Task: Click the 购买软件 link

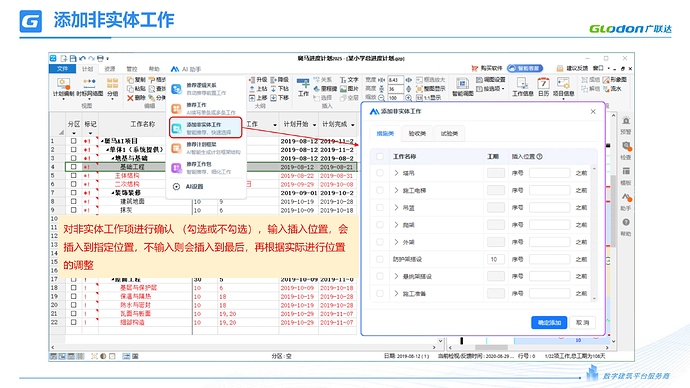Action: 486,68
